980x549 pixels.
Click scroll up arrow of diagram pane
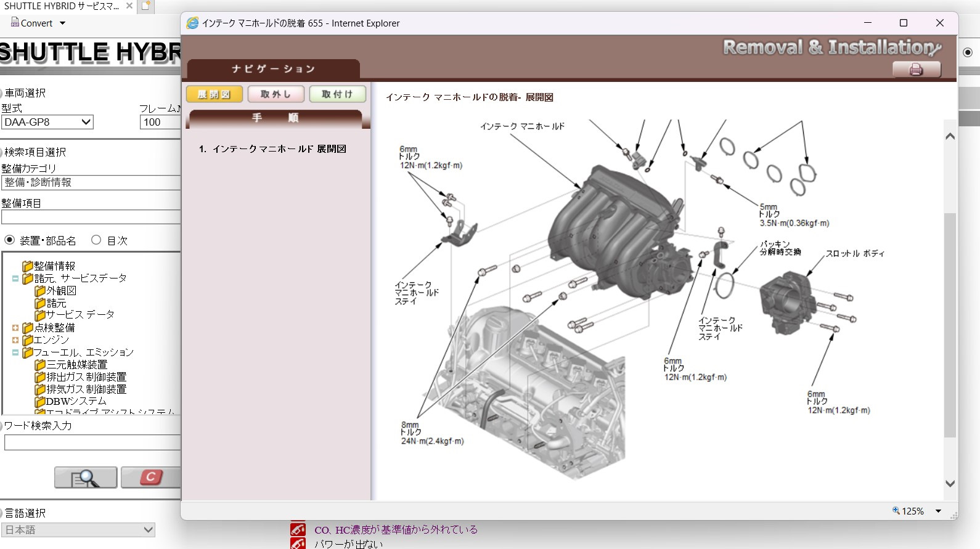[x=950, y=136]
